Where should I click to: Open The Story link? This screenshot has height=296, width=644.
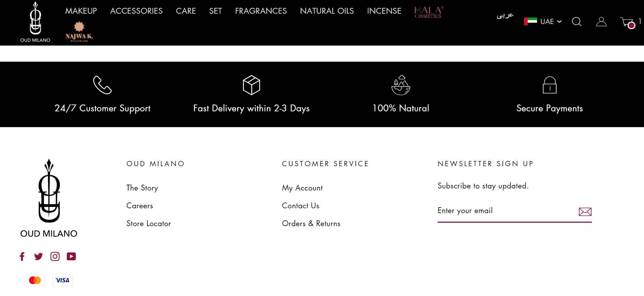142,188
